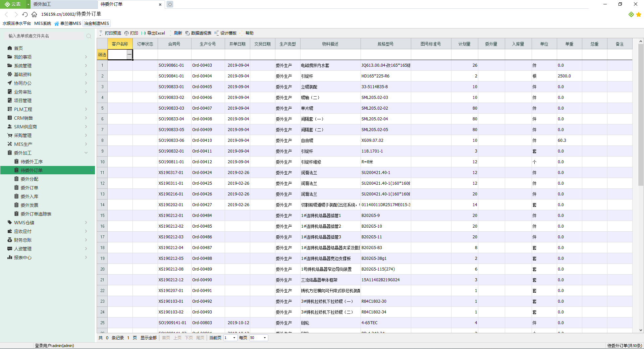This screenshot has width=644, height=349.
Task: Click the yellow star favorite icon
Action: point(639,14)
